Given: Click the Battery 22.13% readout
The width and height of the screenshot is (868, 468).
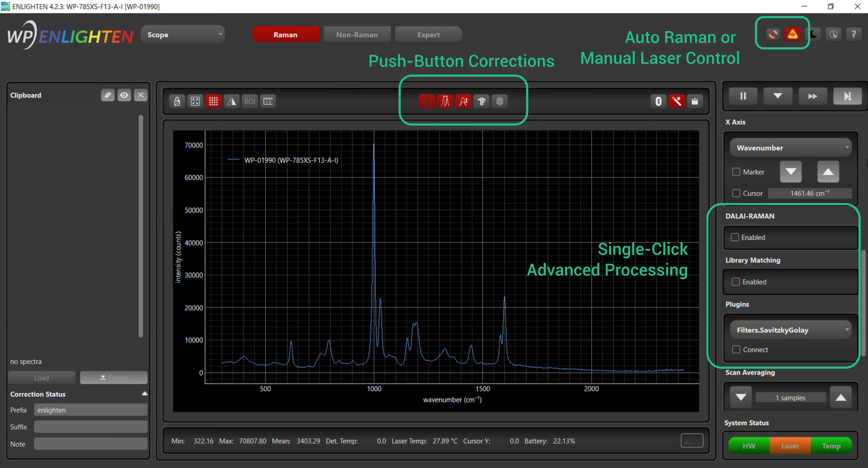Looking at the screenshot, I should tap(550, 441).
